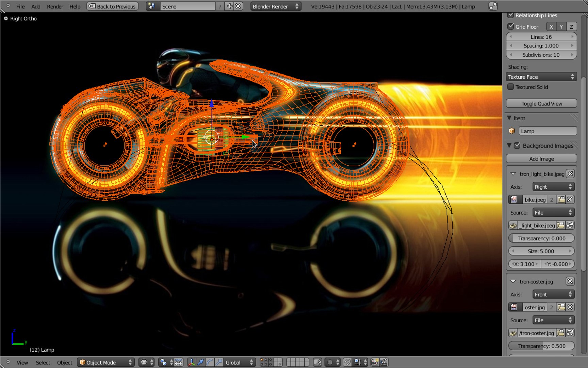Collapse the Item panel
This screenshot has height=368, width=588.
509,118
